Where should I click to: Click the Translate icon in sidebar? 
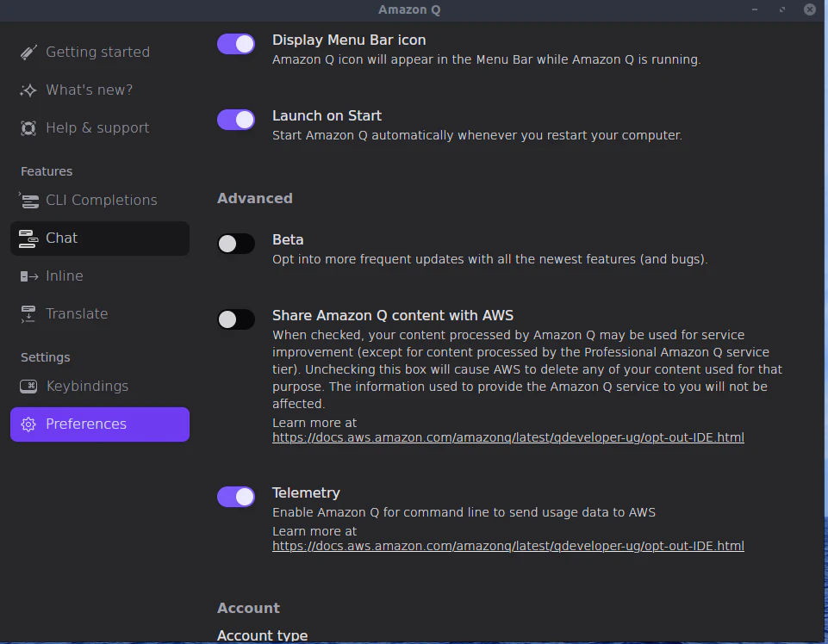(28, 314)
